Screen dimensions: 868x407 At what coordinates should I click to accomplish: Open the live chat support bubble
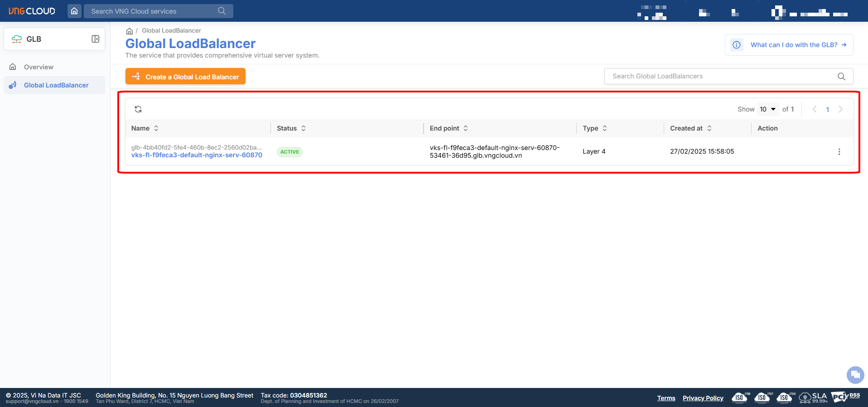point(855,375)
